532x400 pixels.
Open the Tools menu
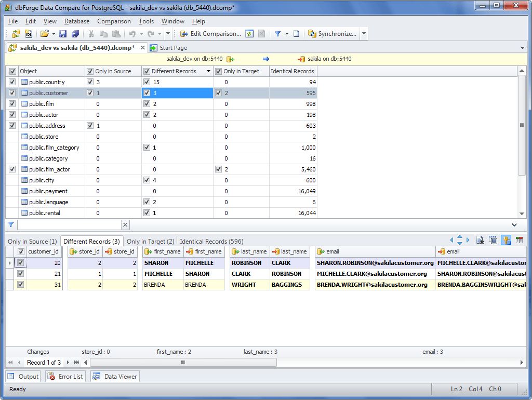point(146,21)
